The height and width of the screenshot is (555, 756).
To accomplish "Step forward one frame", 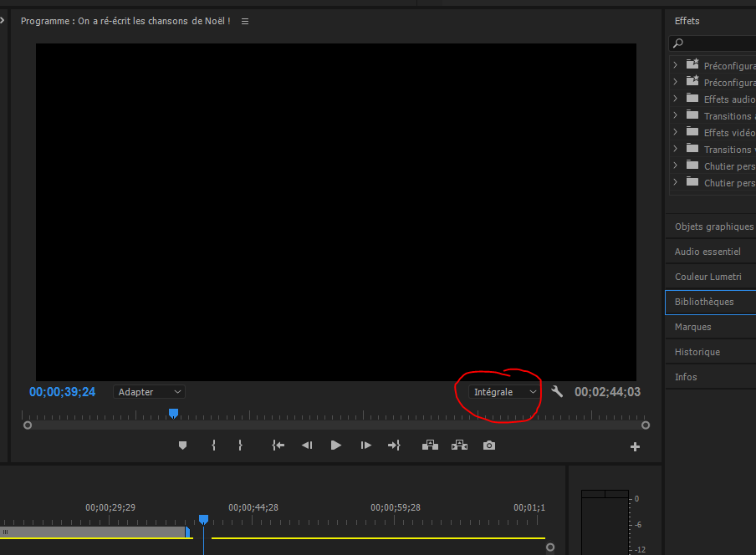I will coord(365,446).
